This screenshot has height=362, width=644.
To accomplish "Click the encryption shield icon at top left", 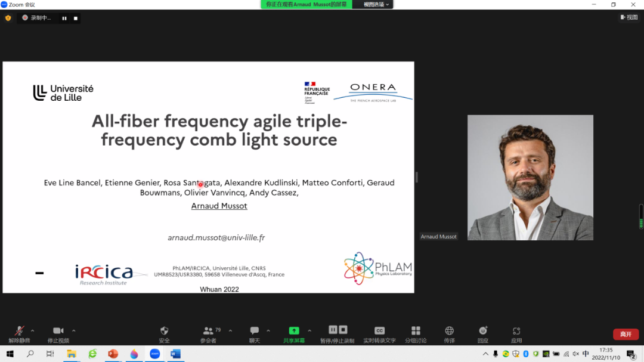I will point(8,18).
